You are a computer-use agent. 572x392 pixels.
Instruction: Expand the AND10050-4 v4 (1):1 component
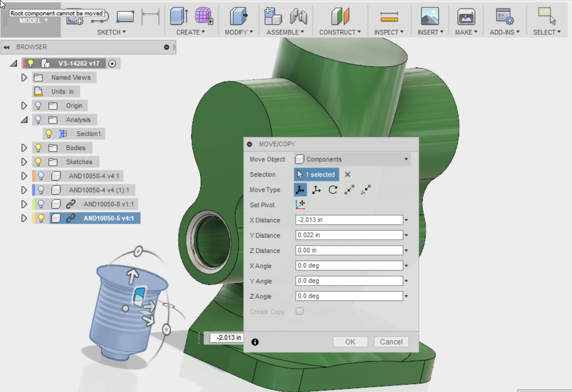point(24,190)
